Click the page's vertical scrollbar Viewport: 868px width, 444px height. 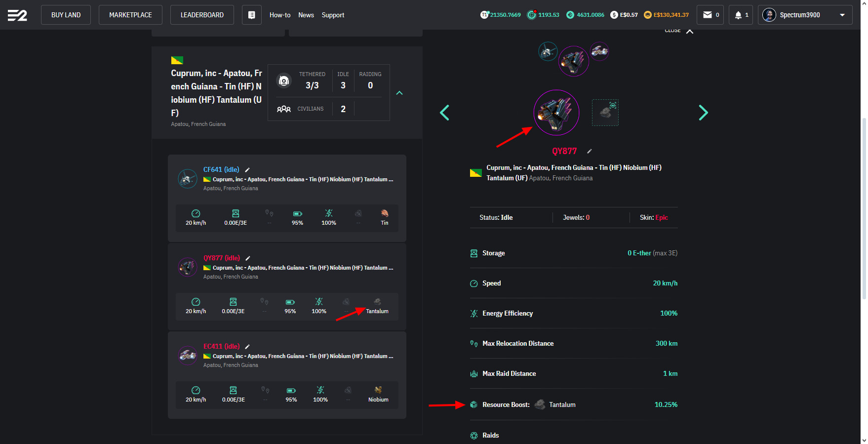coord(864,207)
